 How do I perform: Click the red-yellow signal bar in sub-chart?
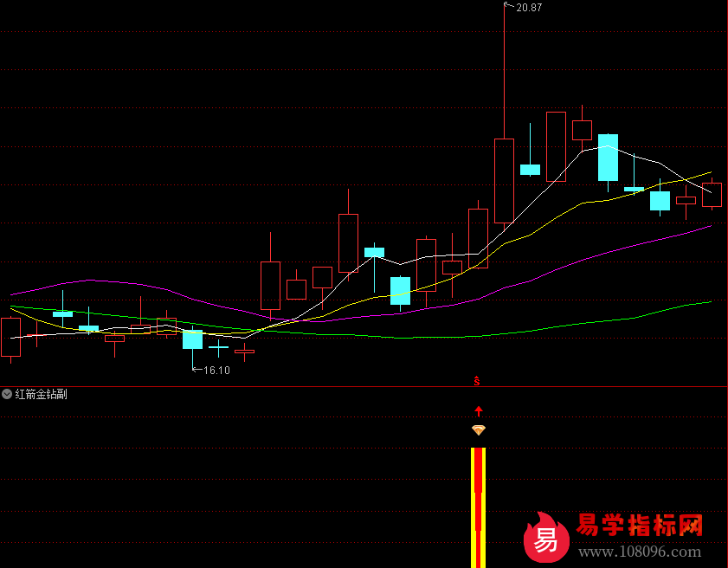[x=479, y=507]
